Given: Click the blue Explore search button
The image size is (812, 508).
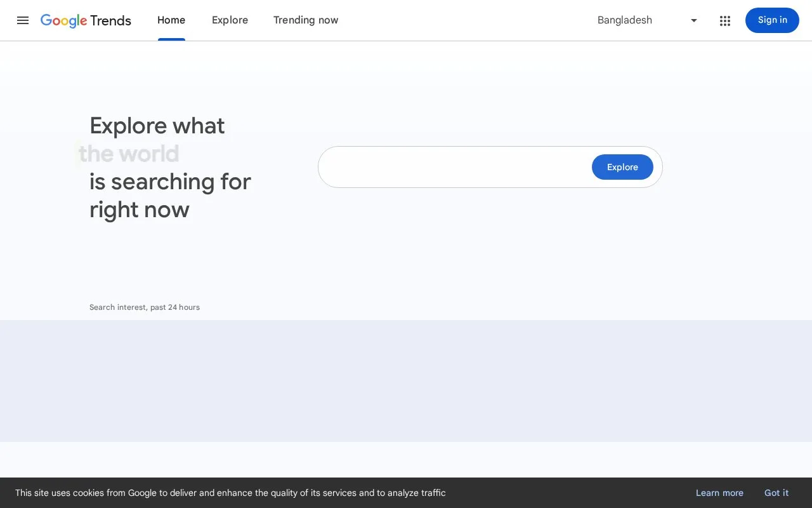Looking at the screenshot, I should 622,167.
